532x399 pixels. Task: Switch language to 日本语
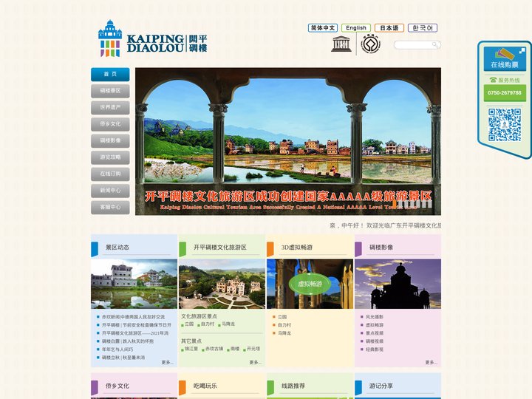point(389,28)
